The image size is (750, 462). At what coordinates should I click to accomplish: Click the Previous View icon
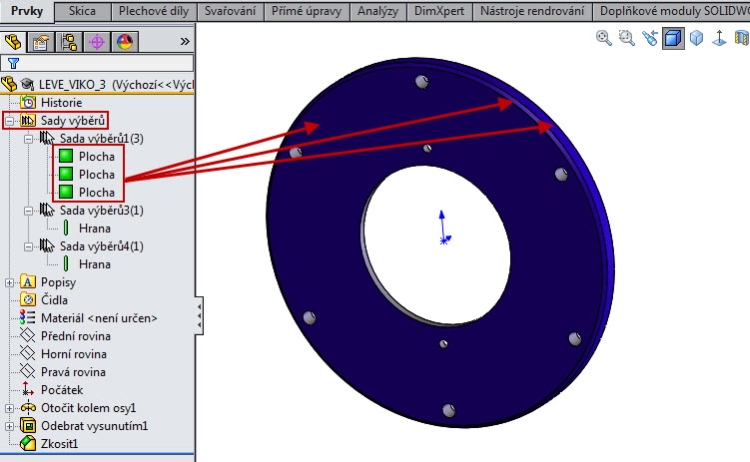pos(650,38)
